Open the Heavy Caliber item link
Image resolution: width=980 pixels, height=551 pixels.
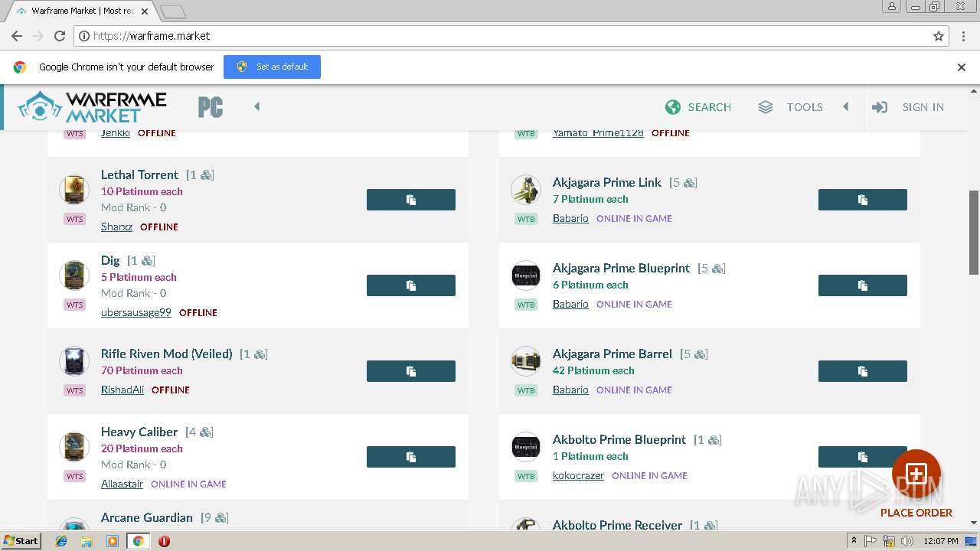pyautogui.click(x=139, y=432)
